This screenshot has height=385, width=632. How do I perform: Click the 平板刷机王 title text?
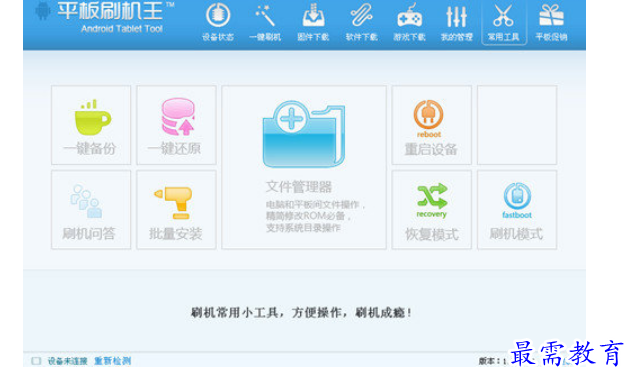tap(110, 11)
